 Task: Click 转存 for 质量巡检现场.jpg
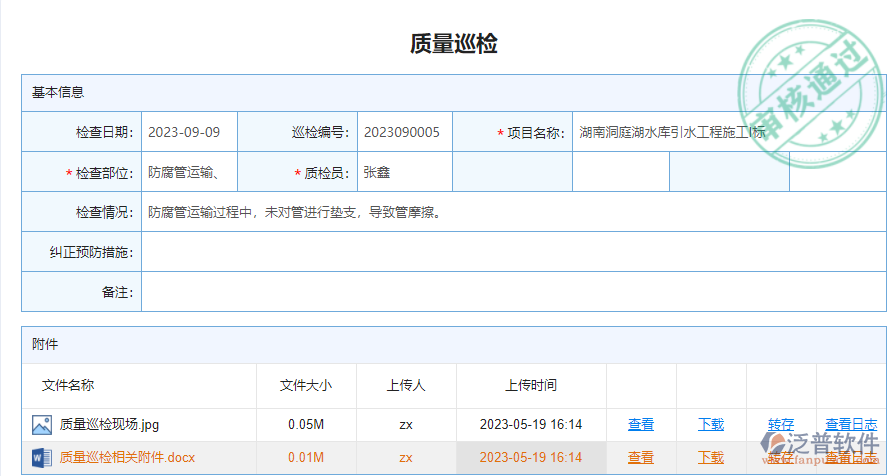click(x=781, y=425)
